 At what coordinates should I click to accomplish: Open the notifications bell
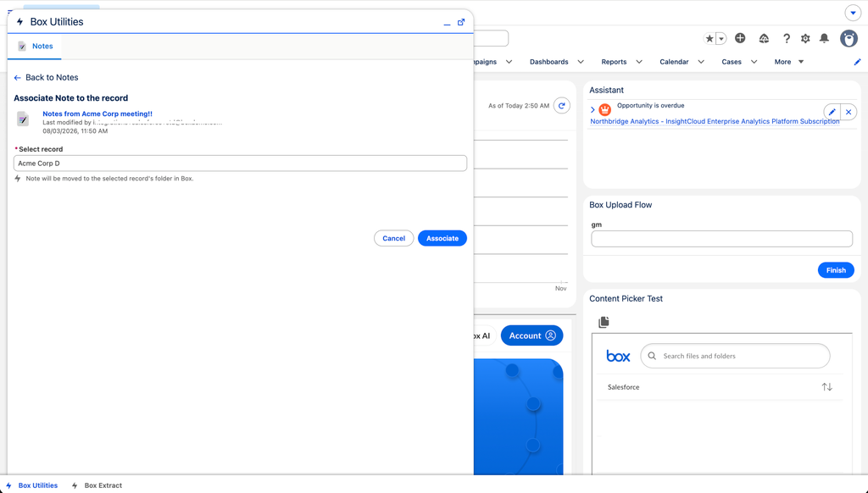click(x=824, y=38)
